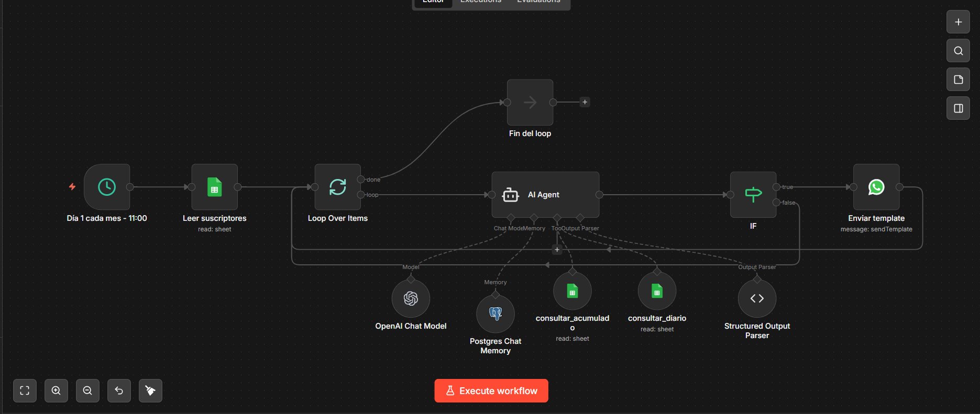980x414 pixels.
Task: Open the Enviar template WhatsApp node
Action: 876,187
